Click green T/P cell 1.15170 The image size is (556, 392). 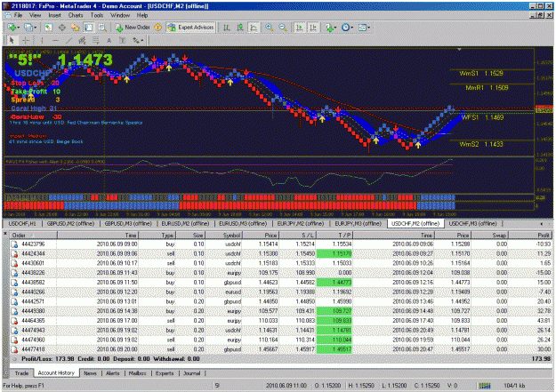(334, 253)
